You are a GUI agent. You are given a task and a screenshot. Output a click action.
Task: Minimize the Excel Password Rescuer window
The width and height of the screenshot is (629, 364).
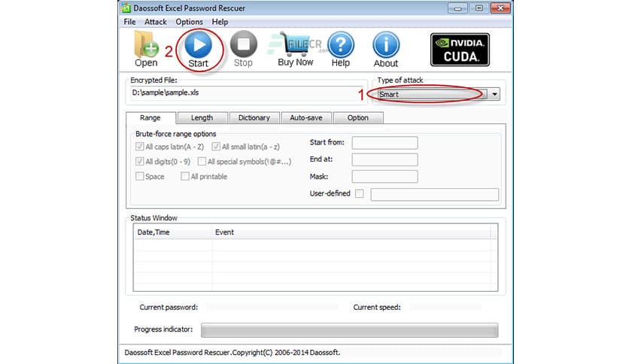coord(457,8)
